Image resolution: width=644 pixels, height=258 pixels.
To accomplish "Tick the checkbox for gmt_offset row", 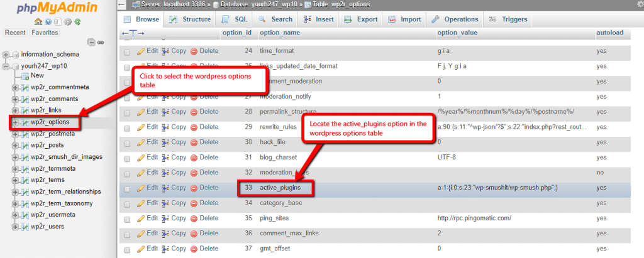I will pos(127,249).
